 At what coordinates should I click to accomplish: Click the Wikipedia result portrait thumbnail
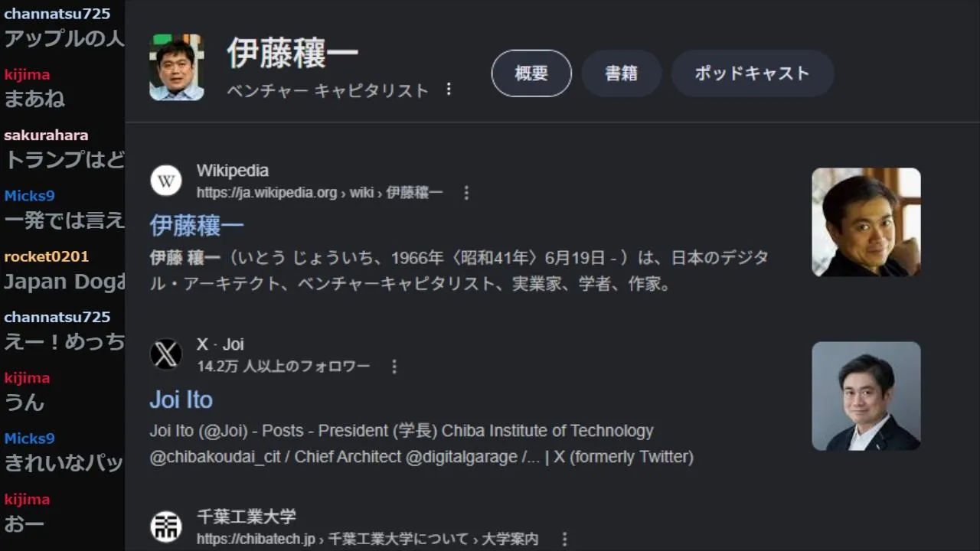(866, 222)
